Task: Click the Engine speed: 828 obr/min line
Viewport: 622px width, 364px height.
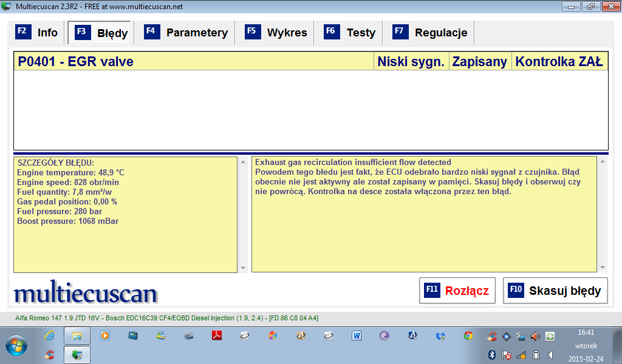Action: pos(68,182)
